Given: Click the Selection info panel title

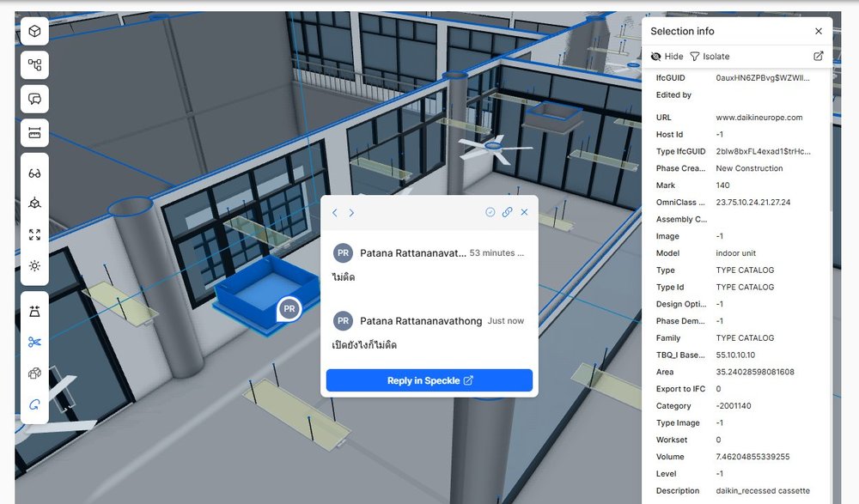Looking at the screenshot, I should (x=682, y=31).
